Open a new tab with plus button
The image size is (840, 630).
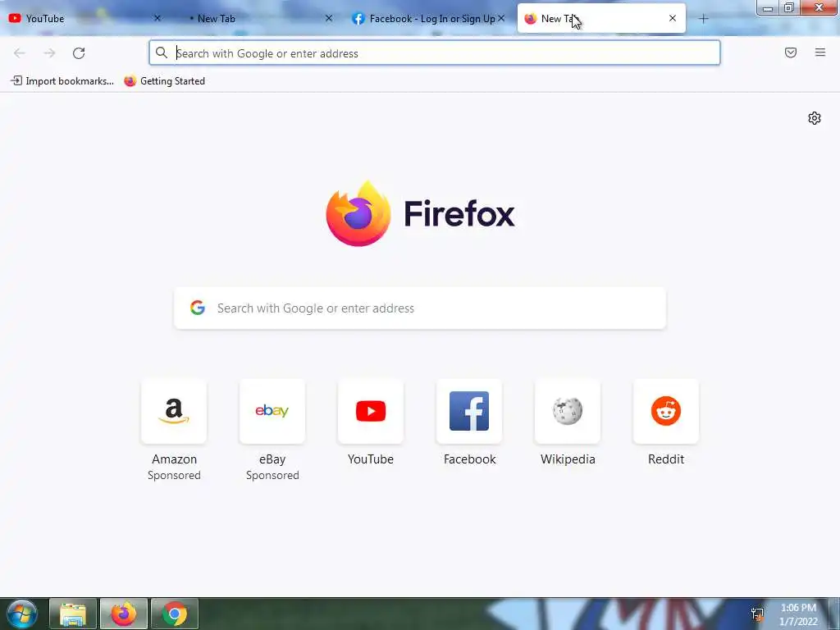point(703,19)
